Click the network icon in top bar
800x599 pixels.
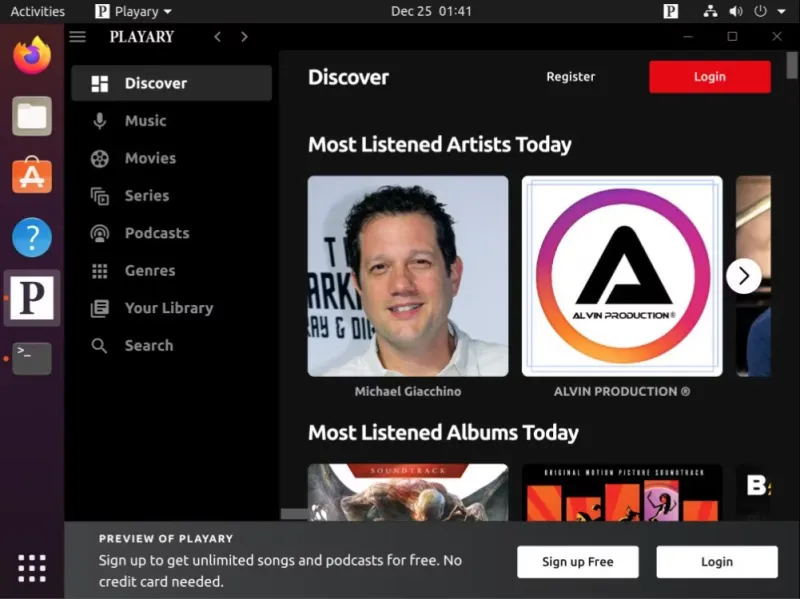click(710, 11)
